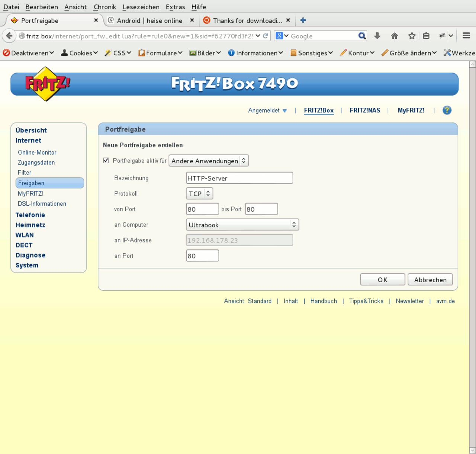The image size is (476, 454).
Task: Open the Cookies developer toolbar menu
Action: click(x=80, y=53)
